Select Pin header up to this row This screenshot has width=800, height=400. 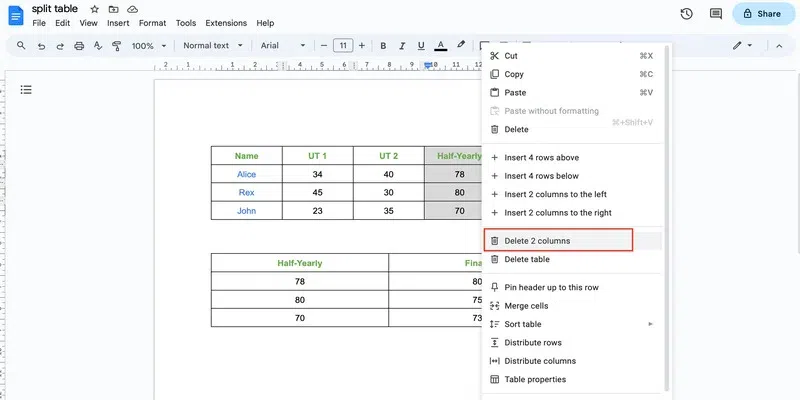tap(572, 287)
